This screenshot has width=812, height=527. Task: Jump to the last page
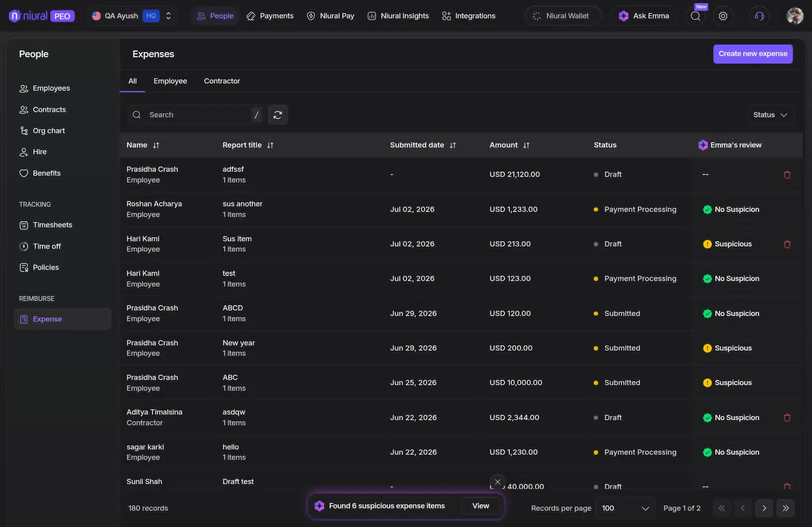[785, 508]
